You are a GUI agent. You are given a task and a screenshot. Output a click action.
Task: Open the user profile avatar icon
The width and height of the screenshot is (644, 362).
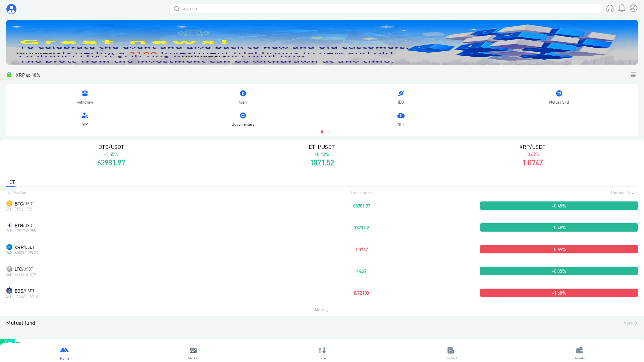pyautogui.click(x=11, y=9)
